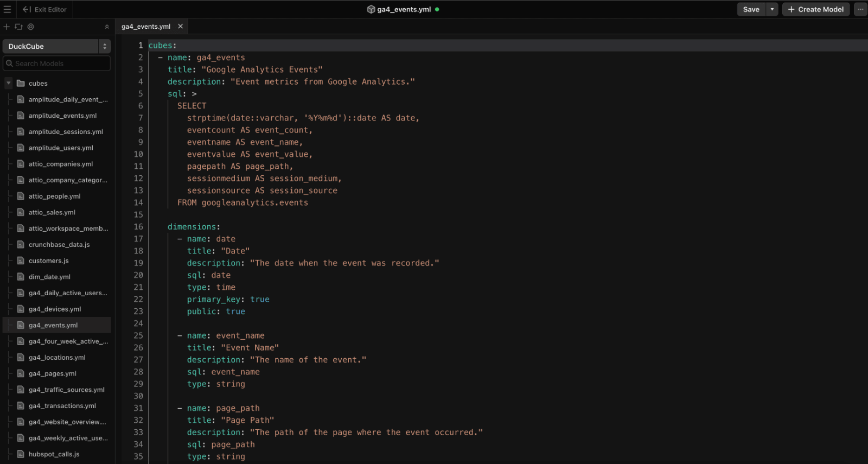Open amplitude_daily_event file
Image resolution: width=868 pixels, height=464 pixels.
coord(68,99)
